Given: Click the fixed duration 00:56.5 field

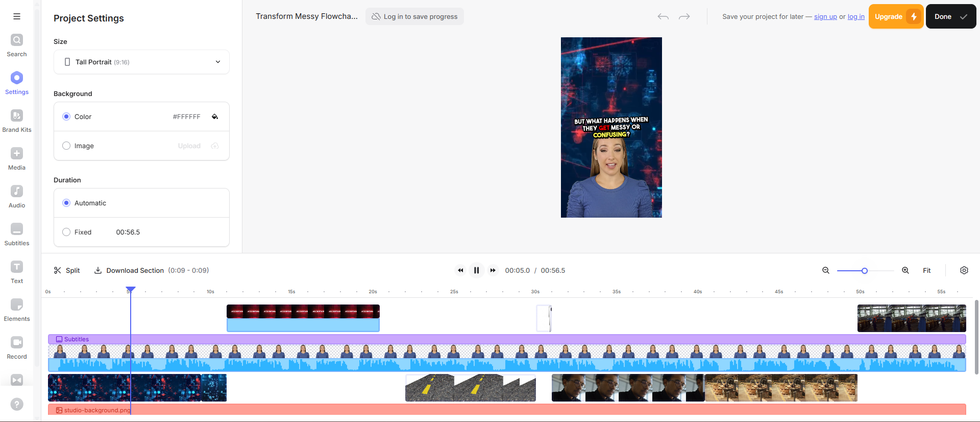Looking at the screenshot, I should point(128,232).
